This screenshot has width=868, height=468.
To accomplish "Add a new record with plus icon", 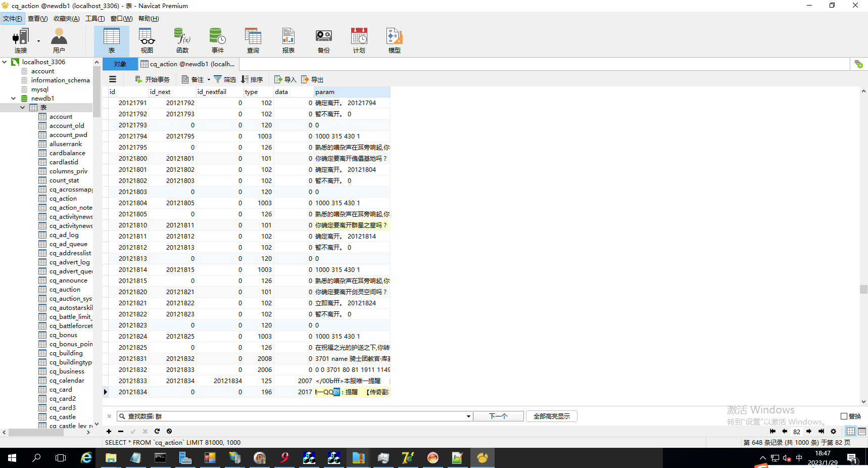I will pyautogui.click(x=109, y=431).
